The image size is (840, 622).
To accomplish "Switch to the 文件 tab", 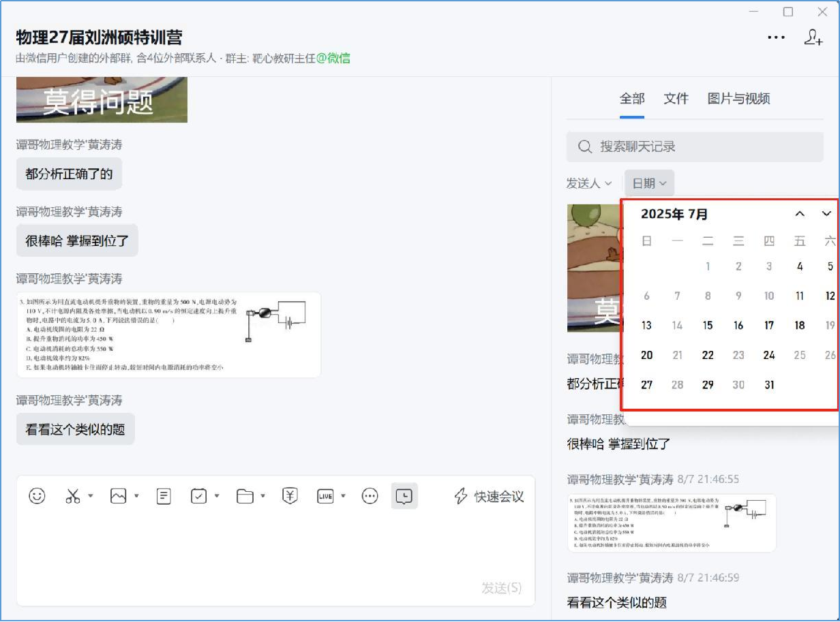I will point(676,98).
